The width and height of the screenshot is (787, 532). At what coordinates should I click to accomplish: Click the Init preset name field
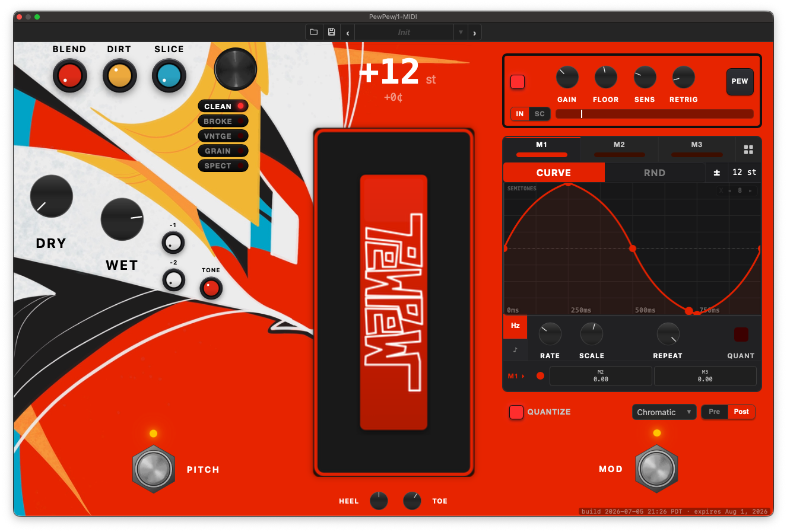click(x=404, y=33)
